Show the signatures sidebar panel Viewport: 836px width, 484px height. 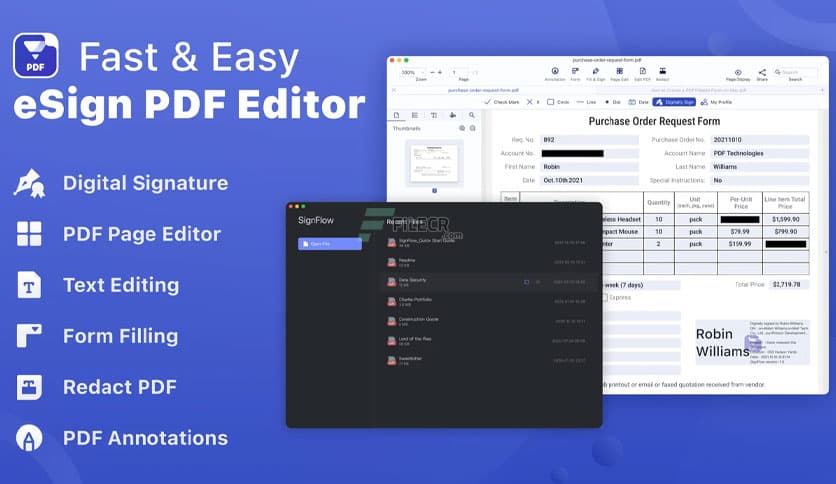pyautogui.click(x=453, y=115)
